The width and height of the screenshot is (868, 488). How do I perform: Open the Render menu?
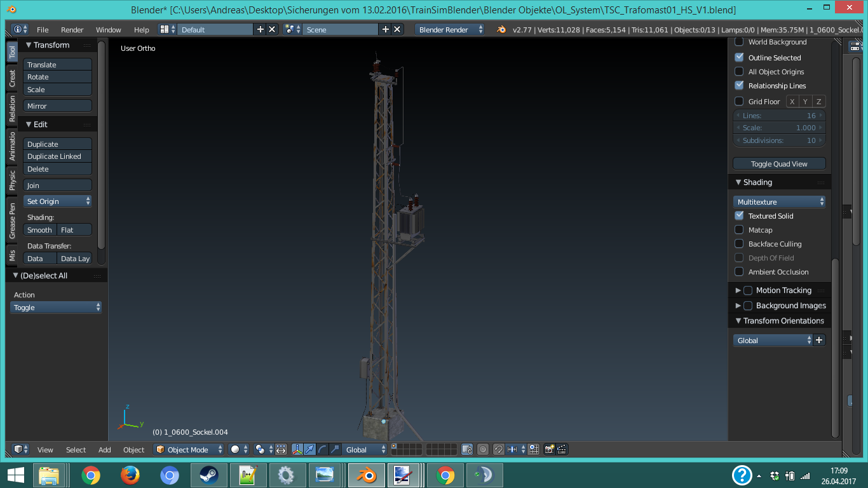(x=72, y=30)
